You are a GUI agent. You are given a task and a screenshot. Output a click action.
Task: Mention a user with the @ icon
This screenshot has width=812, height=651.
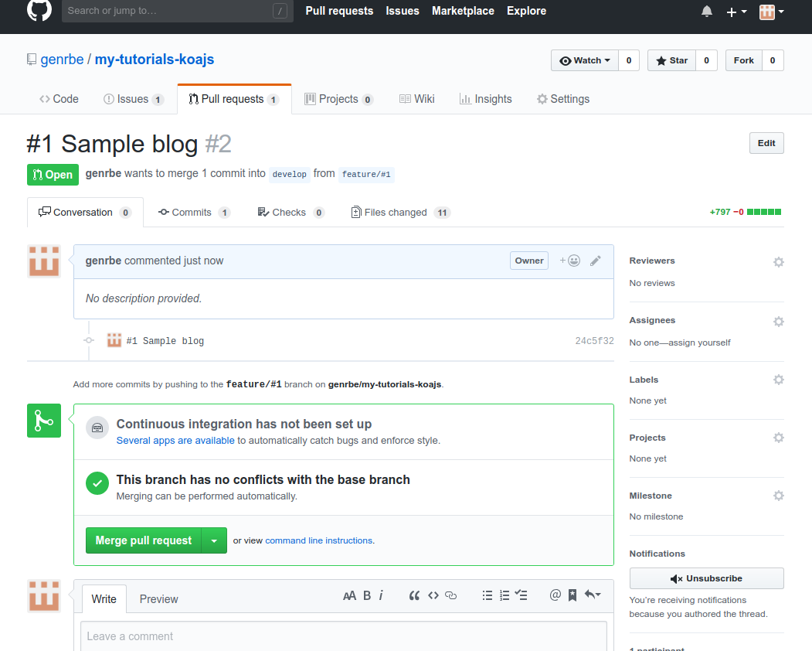tap(555, 595)
